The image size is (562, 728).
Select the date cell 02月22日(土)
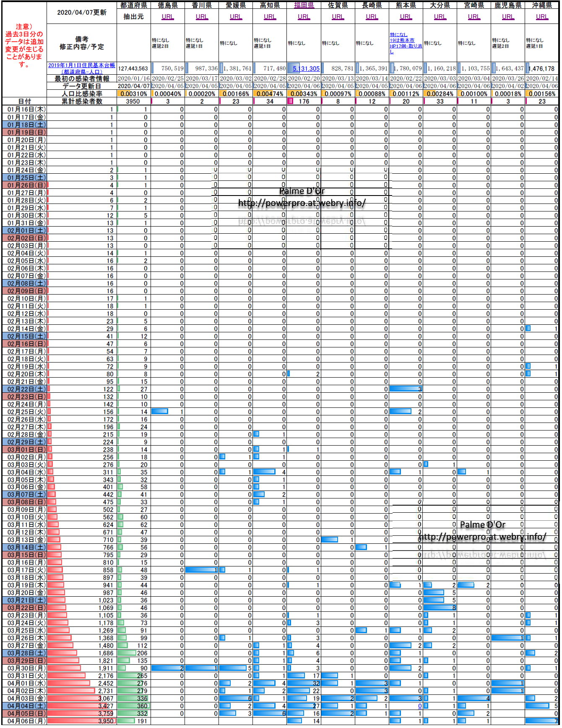click(x=24, y=389)
